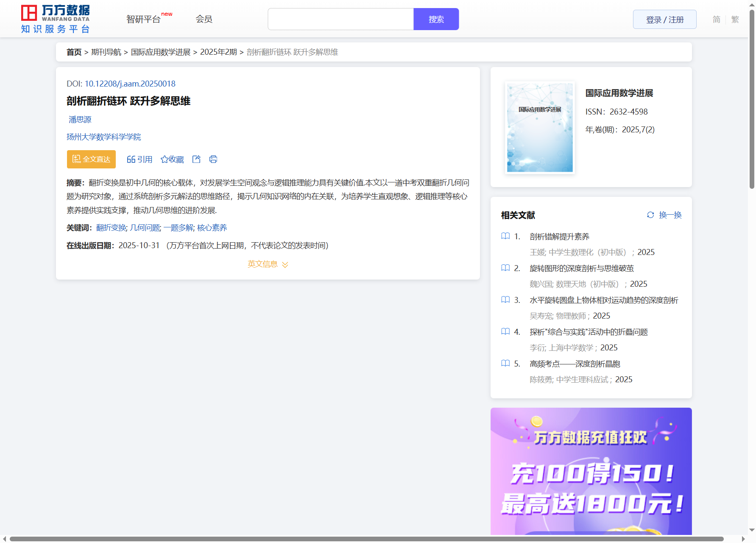The width and height of the screenshot is (756, 543).
Task: Open the DOI link 10.12208/j.aam.20250018
Action: (130, 84)
